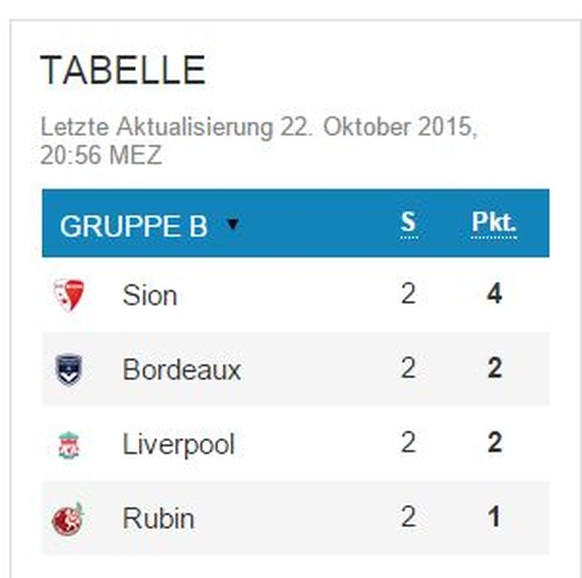Click the Bordeaux club crest
582x578 pixels.
pos(69,369)
